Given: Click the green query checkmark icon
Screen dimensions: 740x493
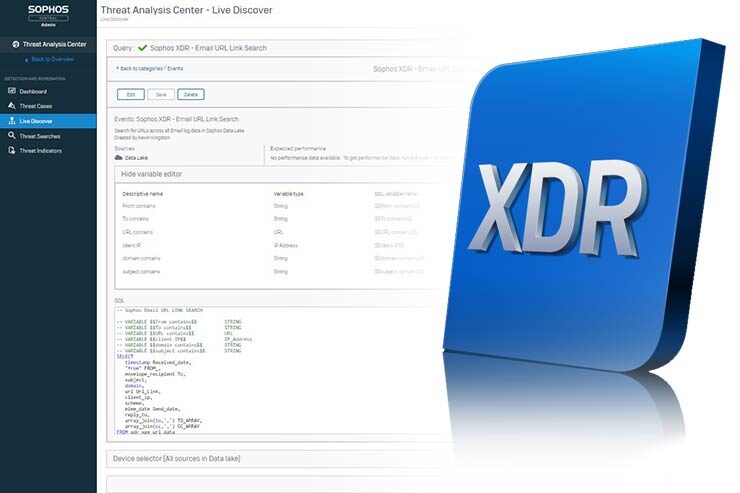Looking at the screenshot, I should (144, 48).
